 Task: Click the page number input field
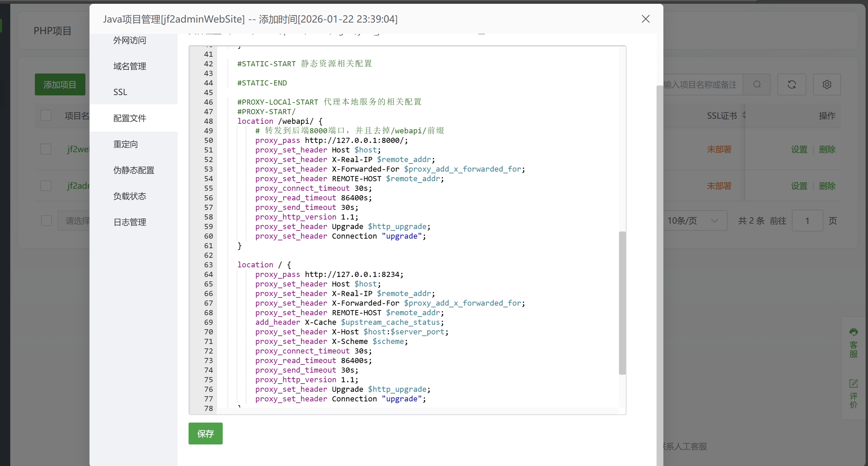(x=807, y=221)
